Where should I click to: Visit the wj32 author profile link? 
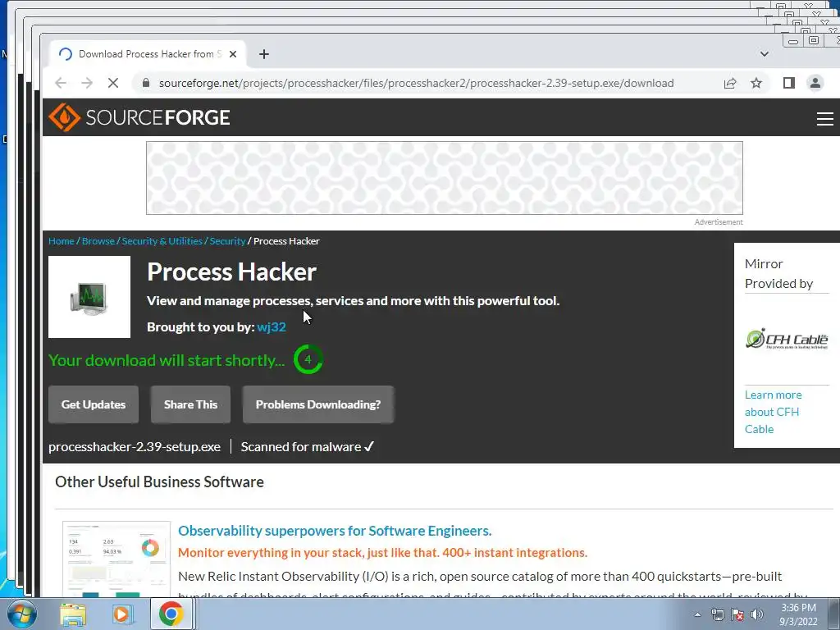(x=271, y=326)
